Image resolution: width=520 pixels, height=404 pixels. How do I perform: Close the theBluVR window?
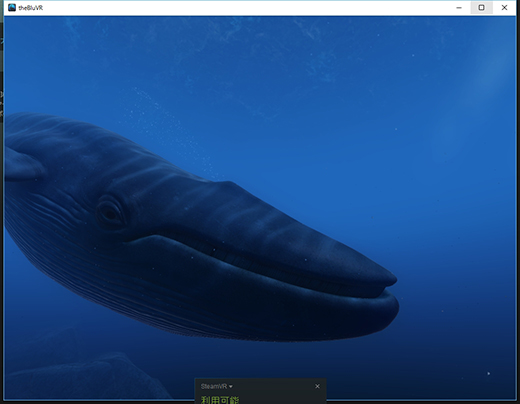click(504, 8)
